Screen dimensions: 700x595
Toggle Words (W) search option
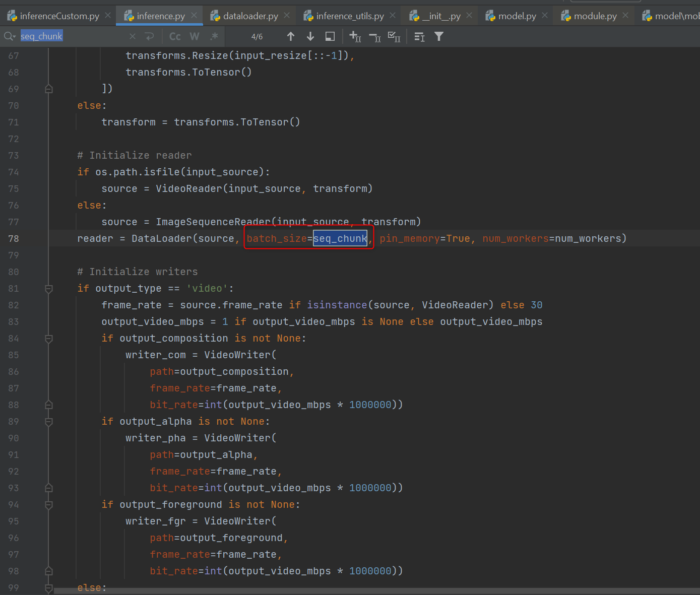tap(195, 36)
